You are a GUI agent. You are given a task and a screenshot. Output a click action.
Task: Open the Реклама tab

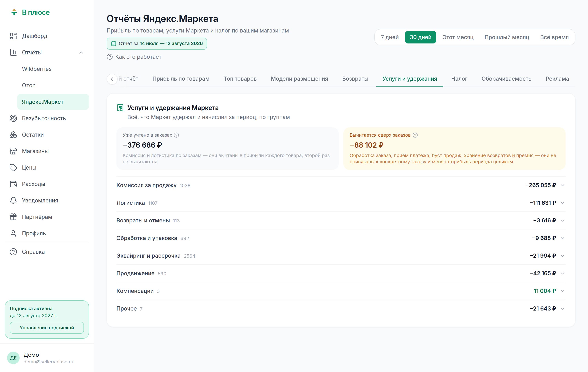557,79
